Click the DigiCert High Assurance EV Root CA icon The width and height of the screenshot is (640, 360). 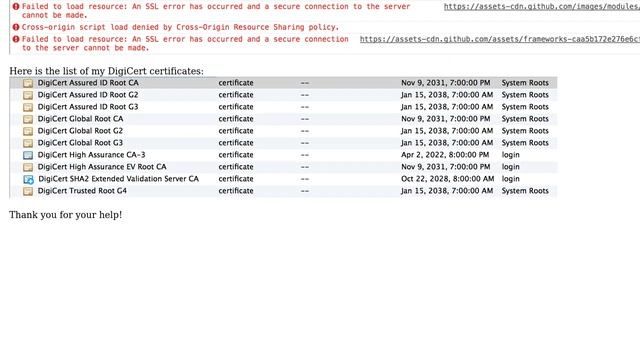tap(28, 167)
